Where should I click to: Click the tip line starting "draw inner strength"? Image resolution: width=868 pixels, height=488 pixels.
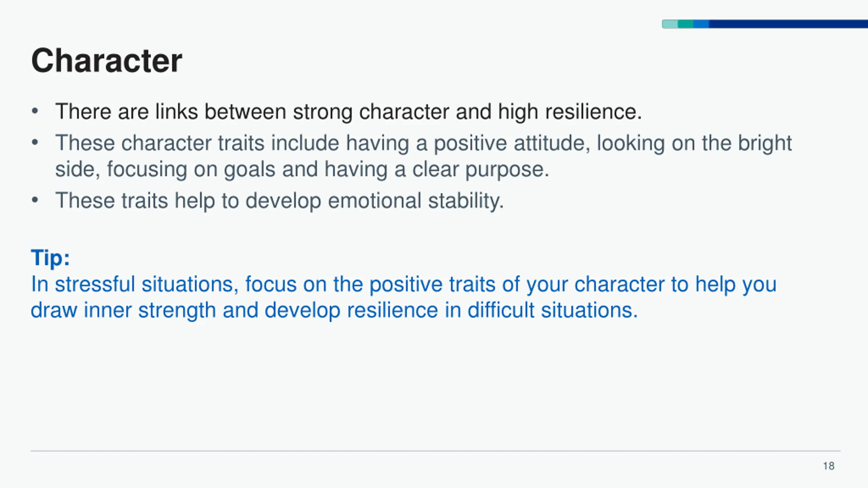coord(334,310)
